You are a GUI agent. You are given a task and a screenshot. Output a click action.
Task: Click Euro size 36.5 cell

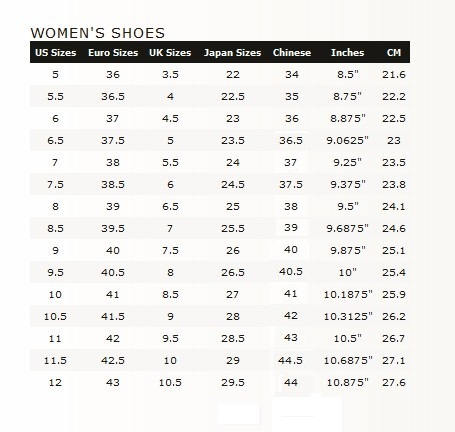point(113,96)
